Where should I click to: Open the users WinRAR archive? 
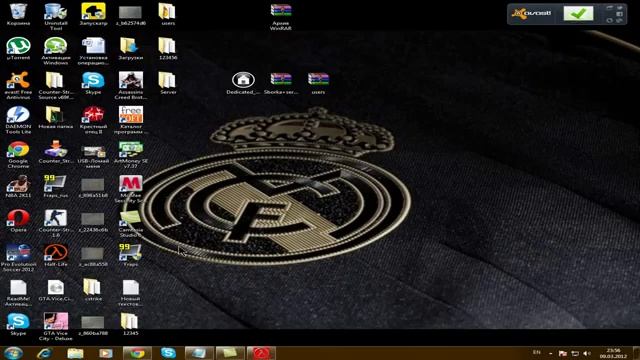tap(318, 80)
